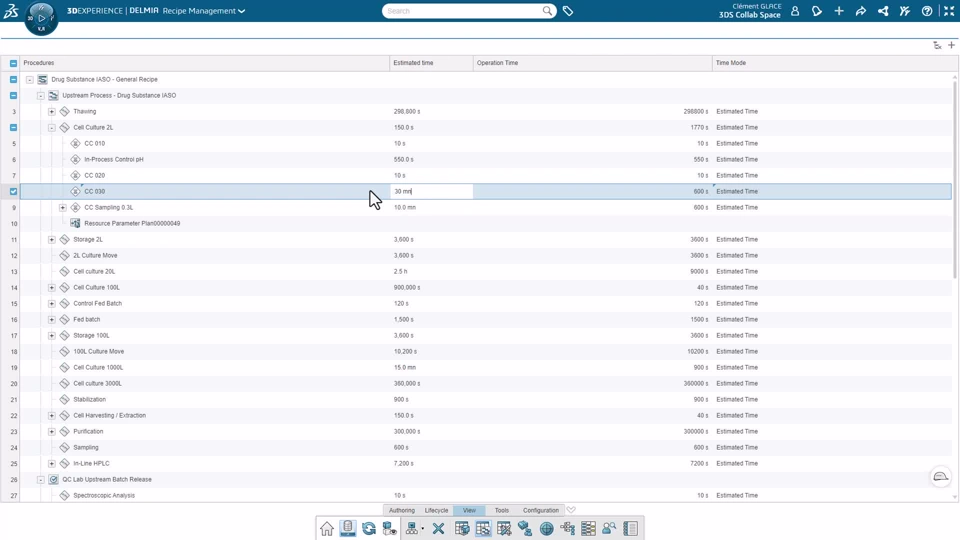
Task: Expand the CC Sampling 0.3L node
Action: (x=62, y=208)
